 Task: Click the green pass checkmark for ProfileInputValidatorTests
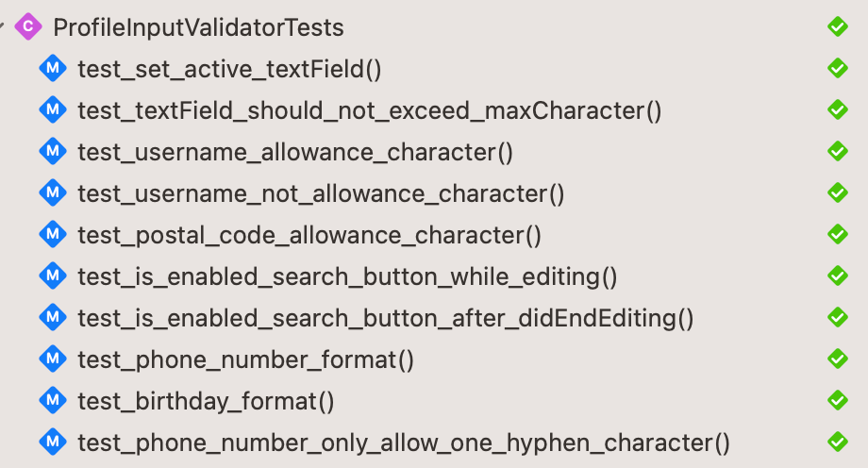(x=837, y=27)
